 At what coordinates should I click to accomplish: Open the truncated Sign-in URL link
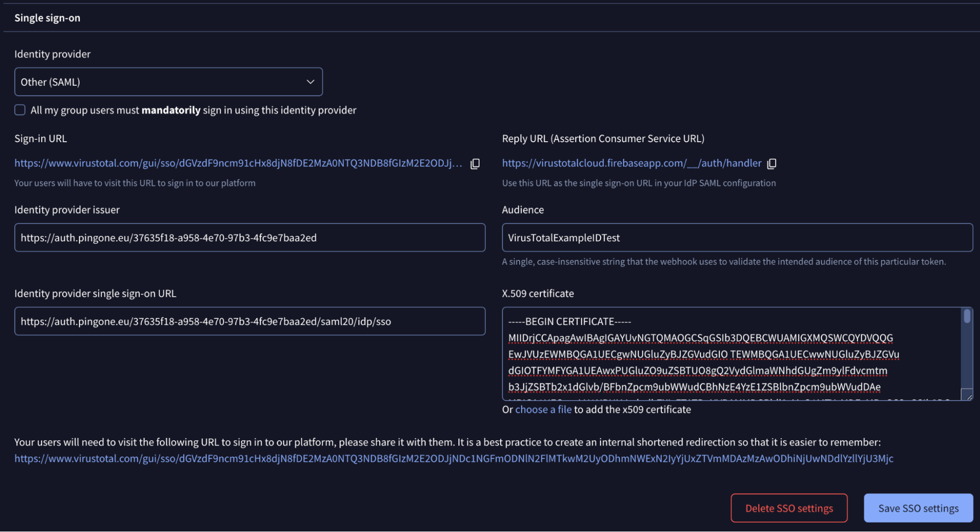click(238, 163)
